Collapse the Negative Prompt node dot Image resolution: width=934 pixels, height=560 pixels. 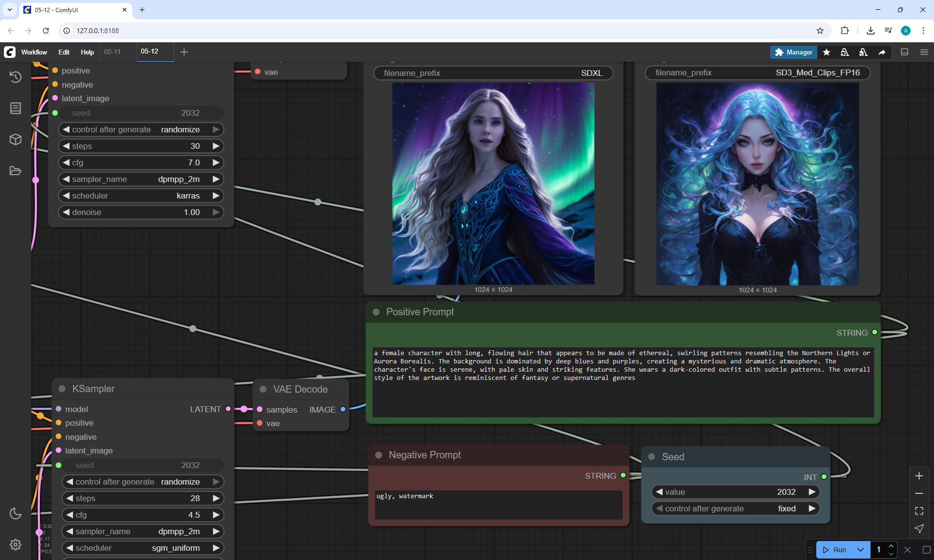(378, 455)
